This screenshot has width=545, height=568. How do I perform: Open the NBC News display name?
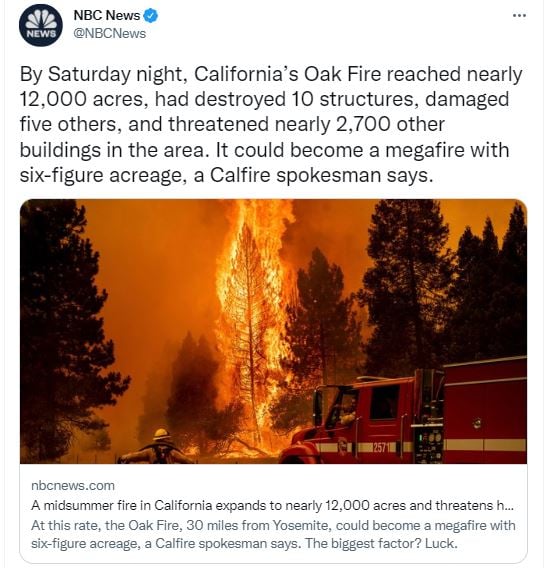[x=106, y=15]
